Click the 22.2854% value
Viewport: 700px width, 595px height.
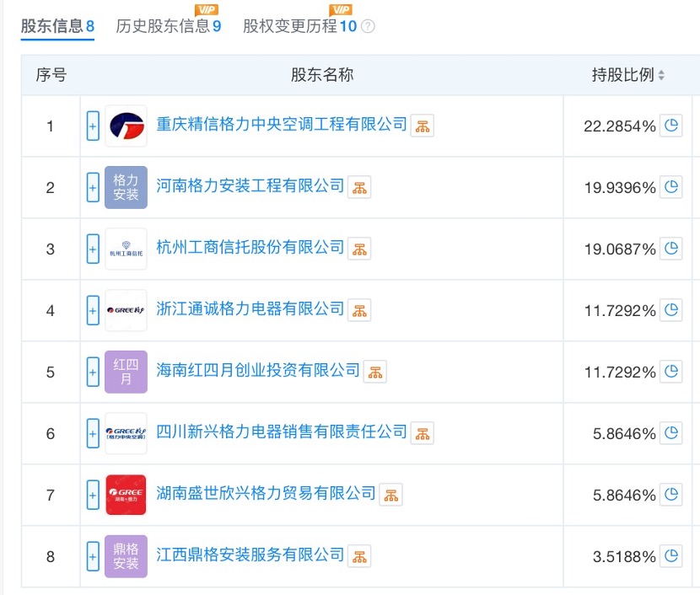(x=620, y=126)
